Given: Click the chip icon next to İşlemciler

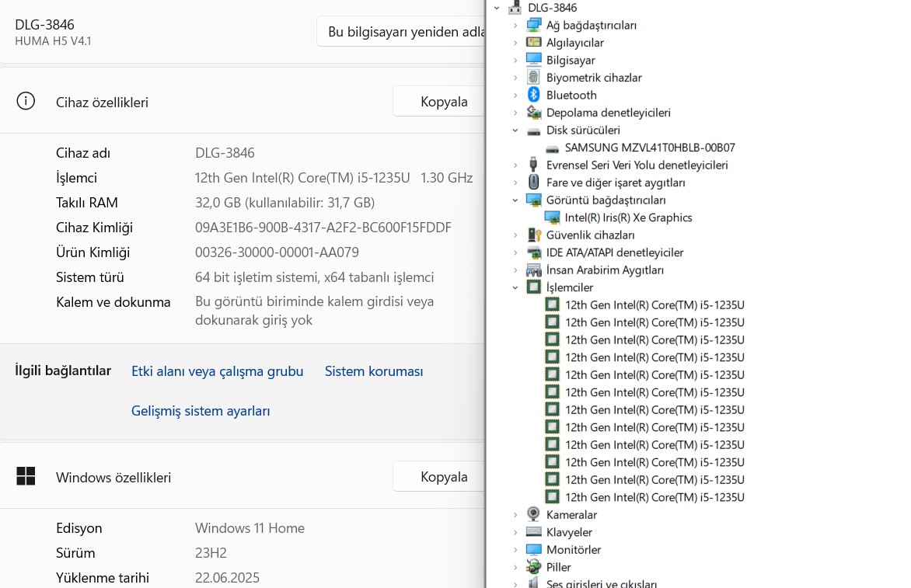Looking at the screenshot, I should click(x=533, y=287).
